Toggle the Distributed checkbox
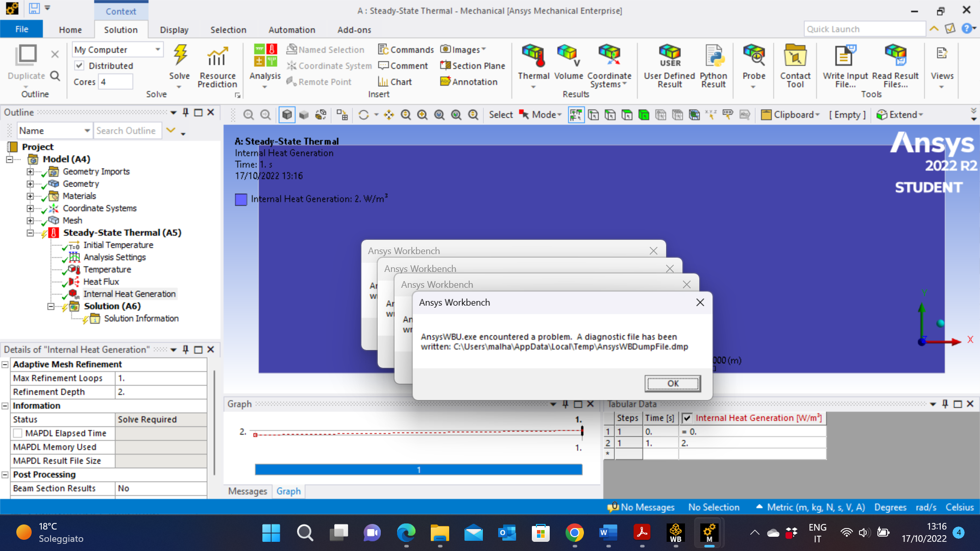The width and height of the screenshot is (980, 551). tap(80, 65)
